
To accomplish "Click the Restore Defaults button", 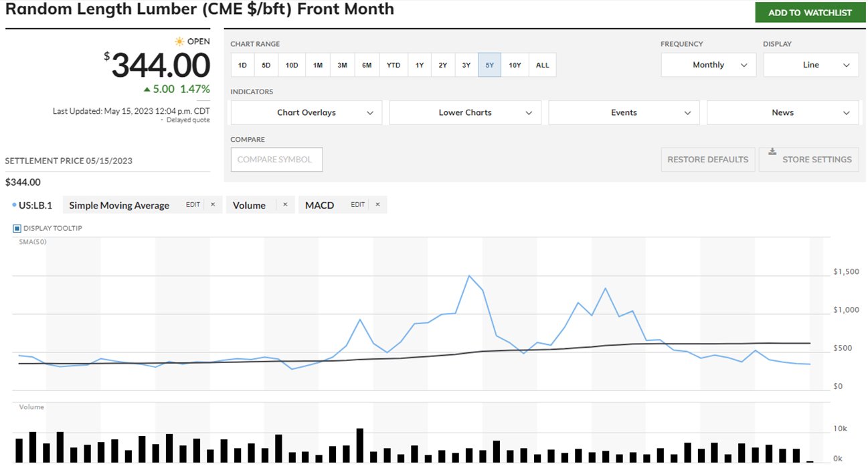I will tap(707, 159).
